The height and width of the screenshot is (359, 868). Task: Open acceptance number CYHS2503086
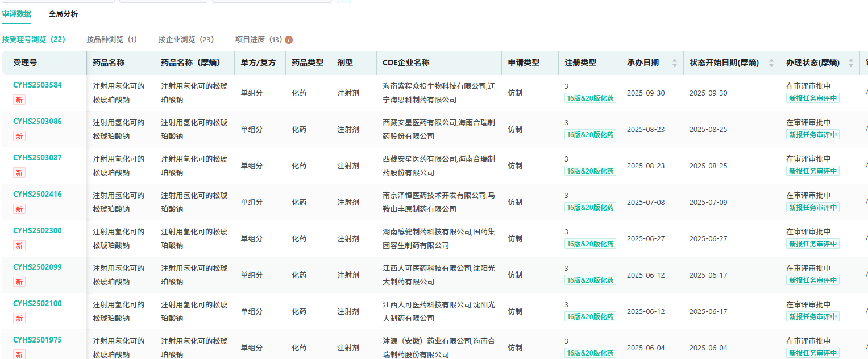[x=38, y=121]
